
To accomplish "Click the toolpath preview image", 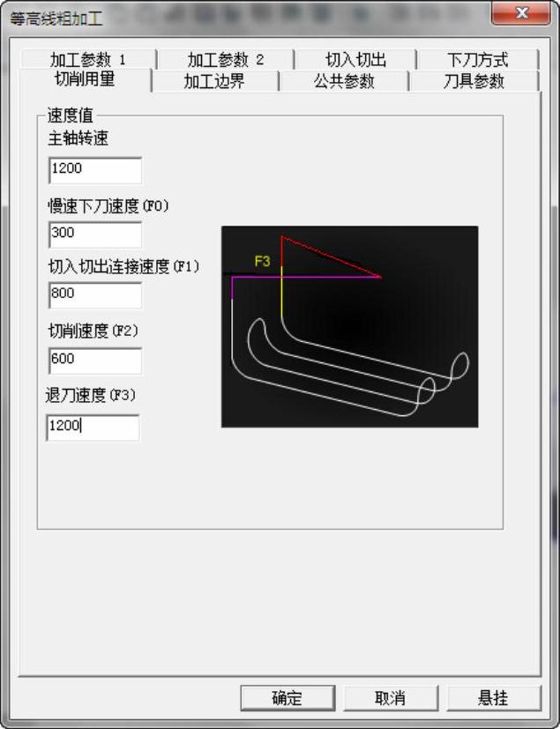I will (350, 326).
